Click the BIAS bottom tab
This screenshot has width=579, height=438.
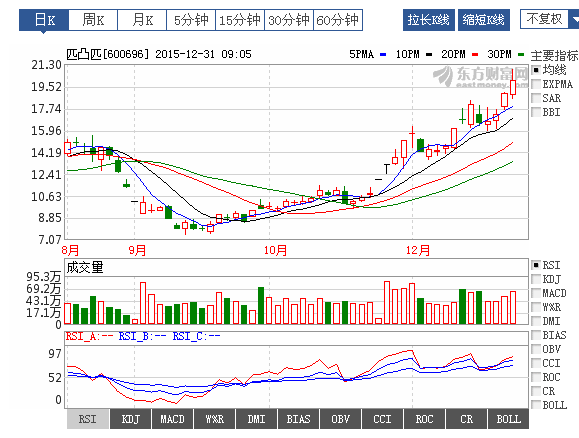click(298, 419)
